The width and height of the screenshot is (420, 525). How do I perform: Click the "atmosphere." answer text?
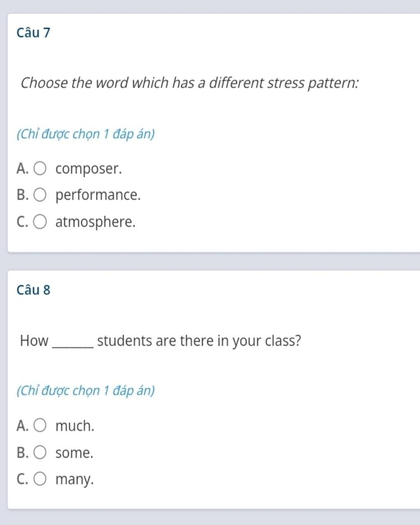coord(95,222)
